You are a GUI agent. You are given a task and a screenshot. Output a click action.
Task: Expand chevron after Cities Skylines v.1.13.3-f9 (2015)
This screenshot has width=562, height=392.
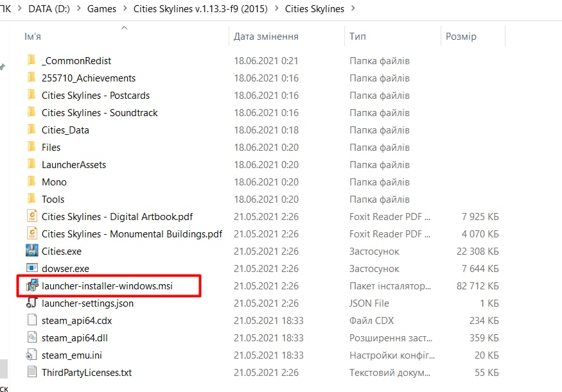tap(277, 8)
